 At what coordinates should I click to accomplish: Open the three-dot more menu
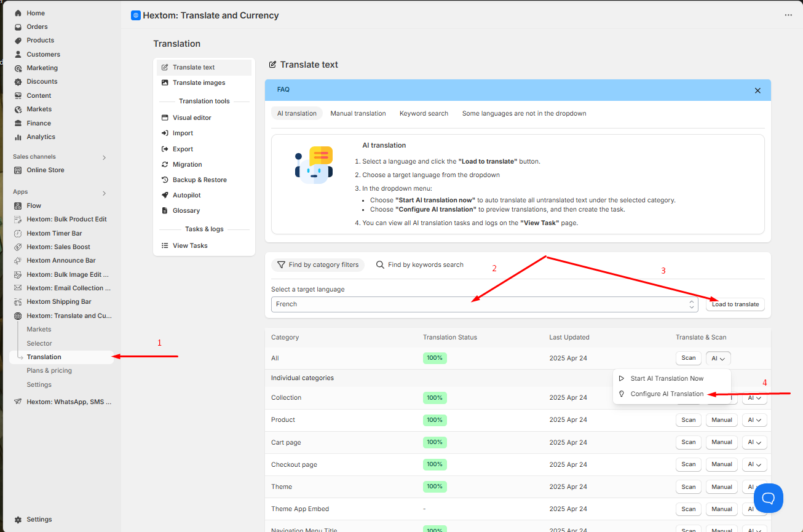(788, 15)
